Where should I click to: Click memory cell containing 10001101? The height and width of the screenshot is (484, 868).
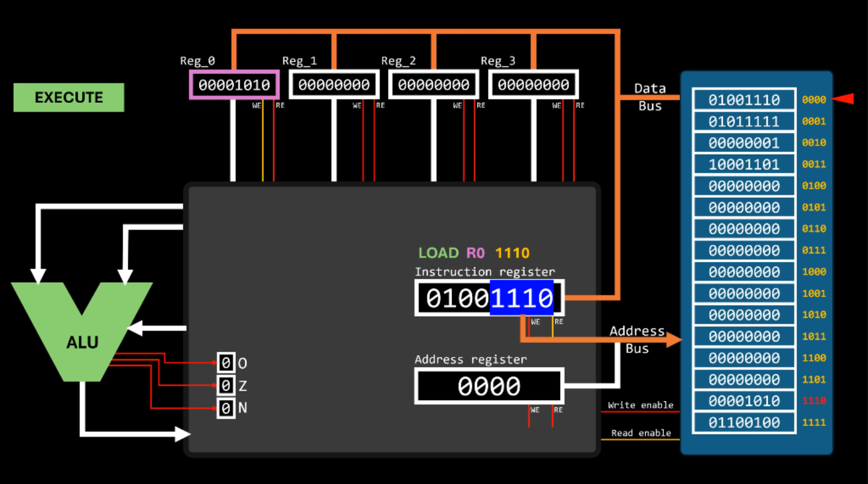point(744,165)
